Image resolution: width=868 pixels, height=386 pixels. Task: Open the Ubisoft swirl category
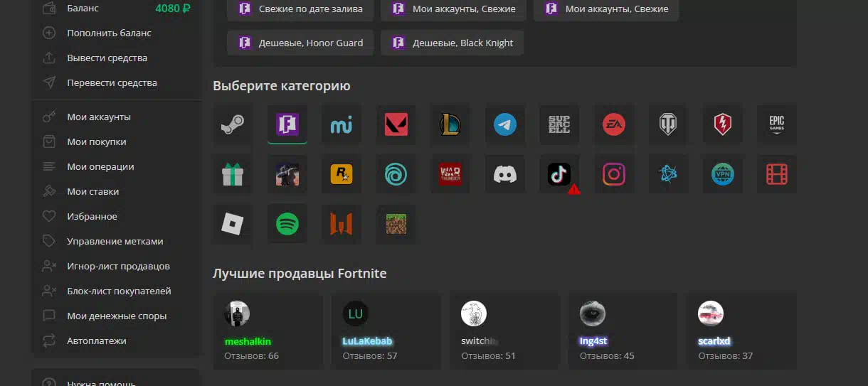(396, 174)
